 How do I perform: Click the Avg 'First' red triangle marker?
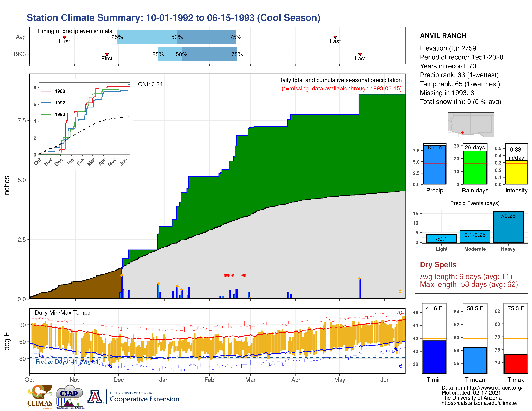pyautogui.click(x=64, y=37)
